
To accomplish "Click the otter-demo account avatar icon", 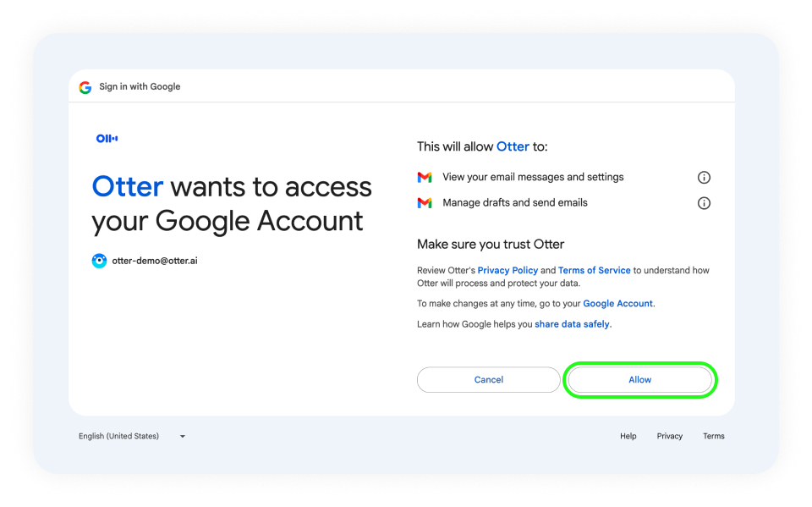I will pos(100,261).
